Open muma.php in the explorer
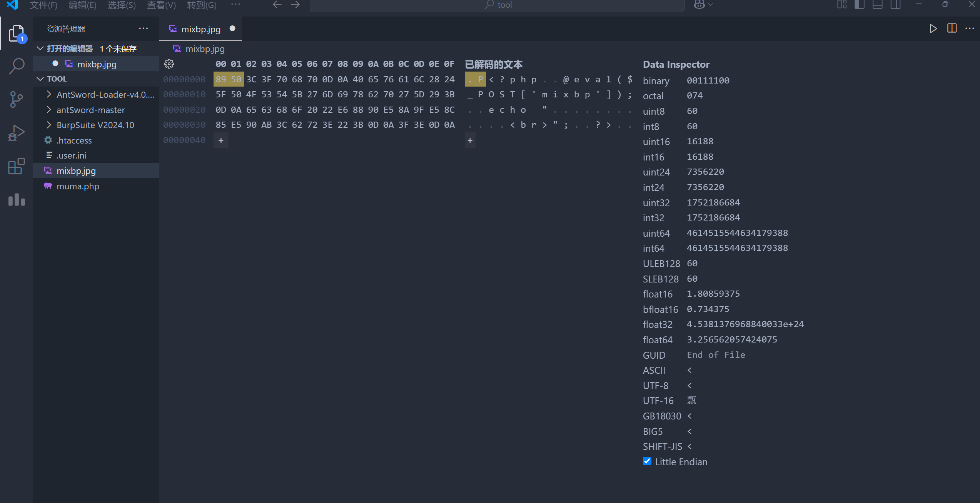The image size is (980, 503). point(78,186)
